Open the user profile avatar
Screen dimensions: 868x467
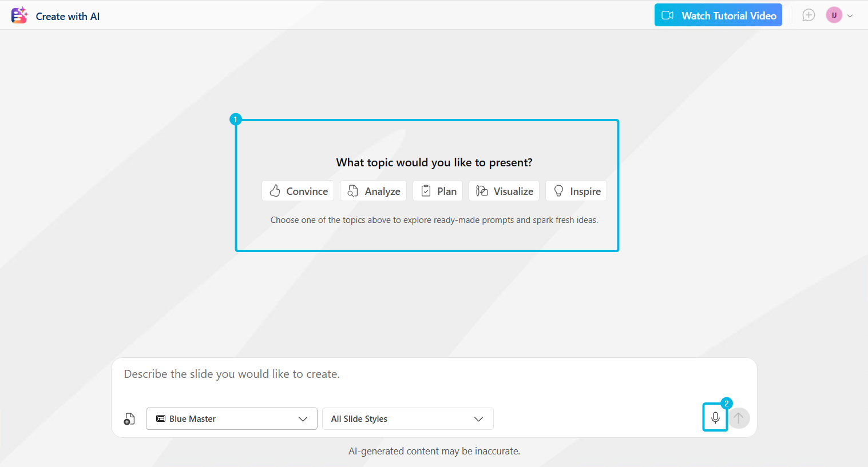pos(834,15)
